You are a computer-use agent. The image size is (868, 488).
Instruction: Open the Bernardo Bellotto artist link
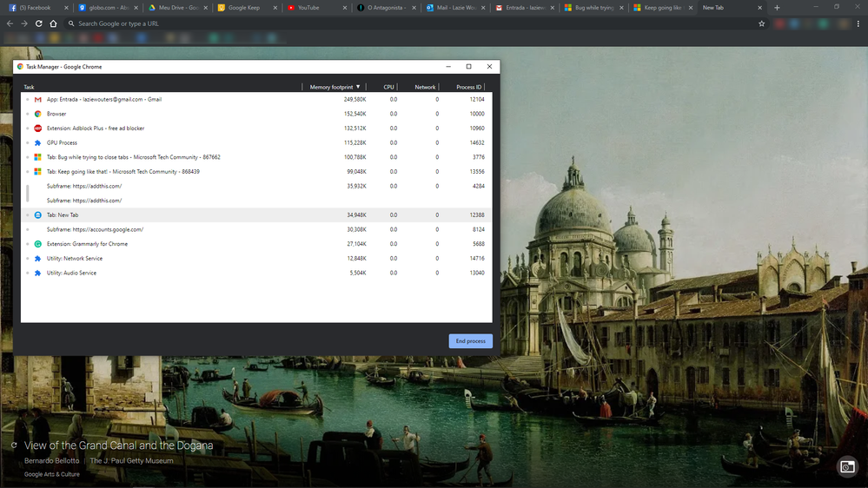pos(51,460)
